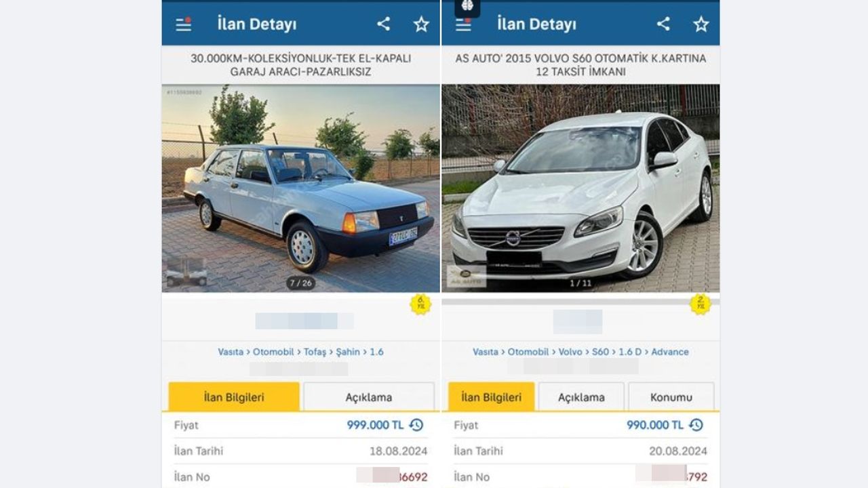Switch to Açıklama tab for Volvo listing
The image size is (868, 488).
tap(581, 397)
